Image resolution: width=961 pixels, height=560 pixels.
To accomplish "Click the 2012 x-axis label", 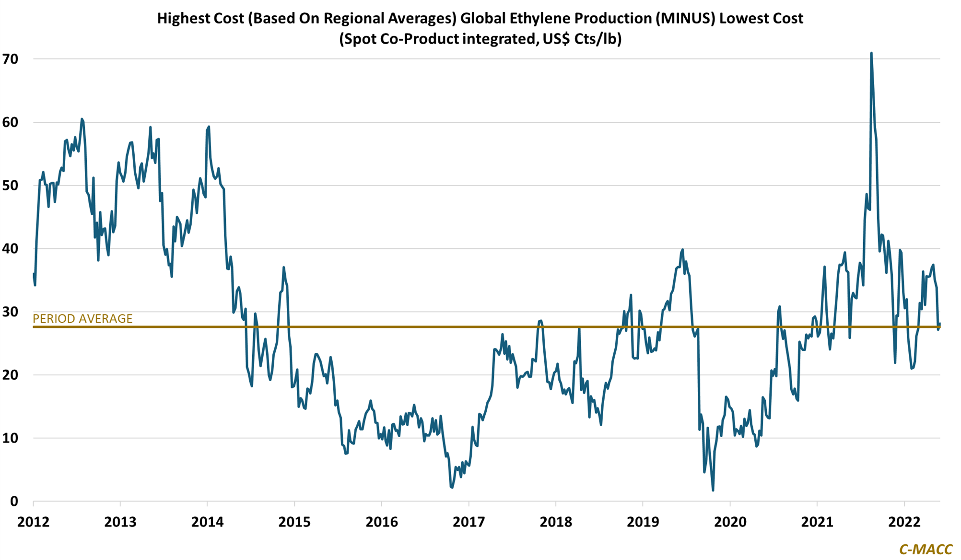I will [33, 522].
